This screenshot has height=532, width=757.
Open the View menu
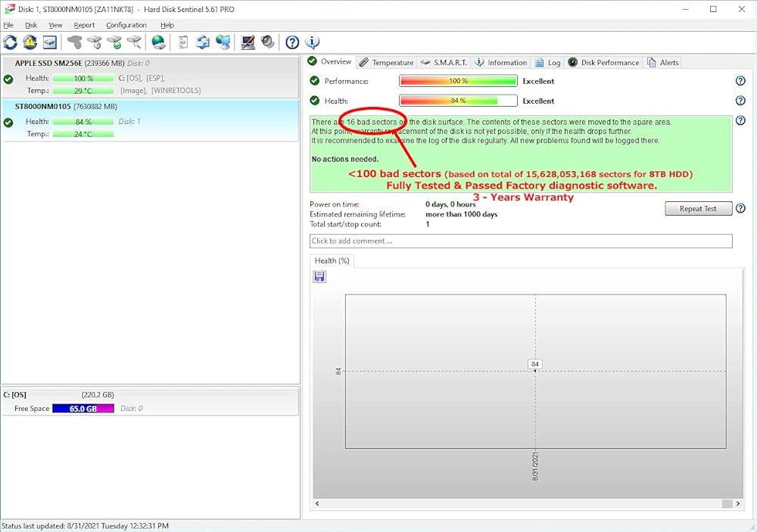pyautogui.click(x=55, y=25)
